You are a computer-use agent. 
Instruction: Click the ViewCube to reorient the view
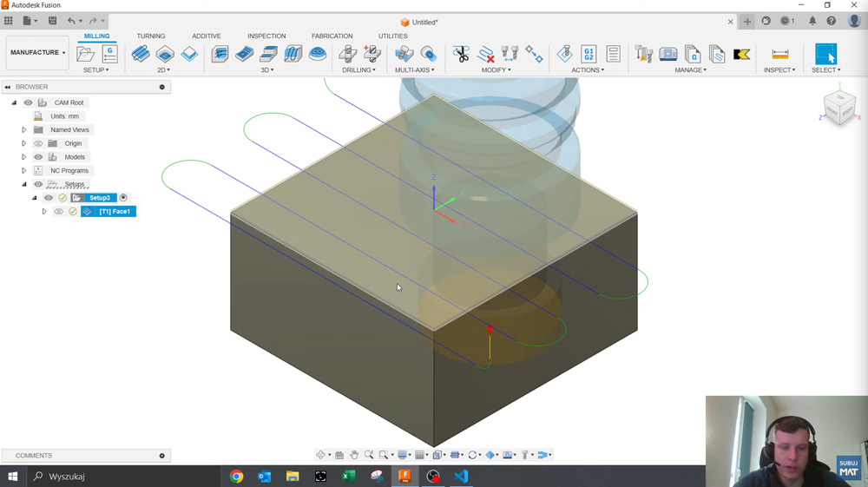(839, 108)
